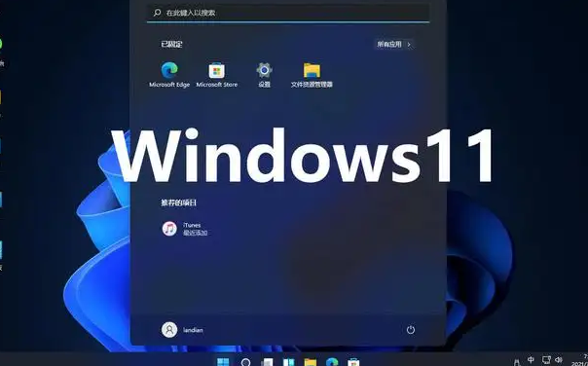588x366 pixels.
Task: Click the 最近添加 label under iTunes
Action: pyautogui.click(x=195, y=233)
